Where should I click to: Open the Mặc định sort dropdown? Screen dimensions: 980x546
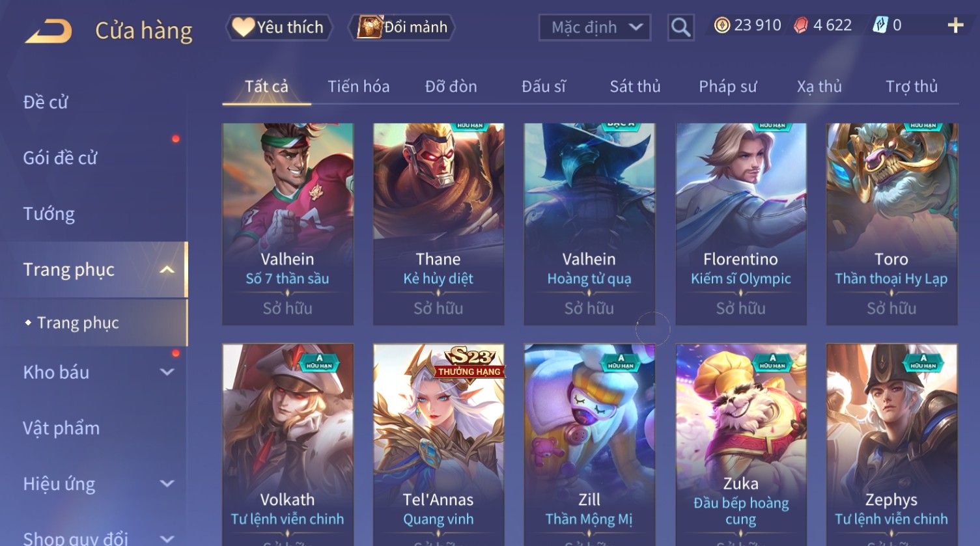coord(595,27)
